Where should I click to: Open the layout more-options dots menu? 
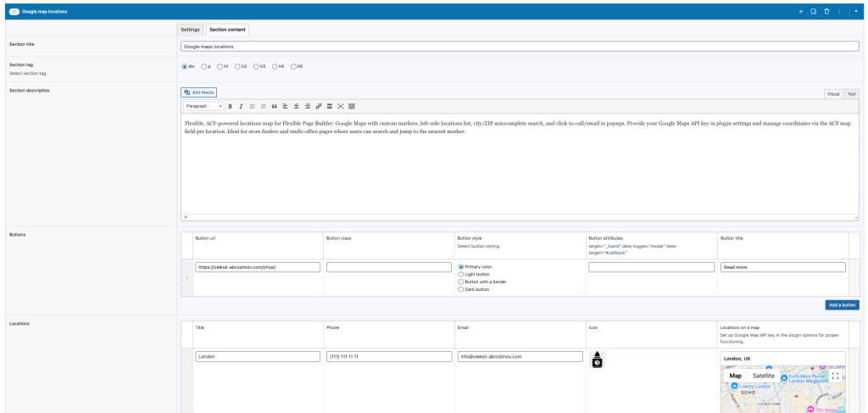839,11
